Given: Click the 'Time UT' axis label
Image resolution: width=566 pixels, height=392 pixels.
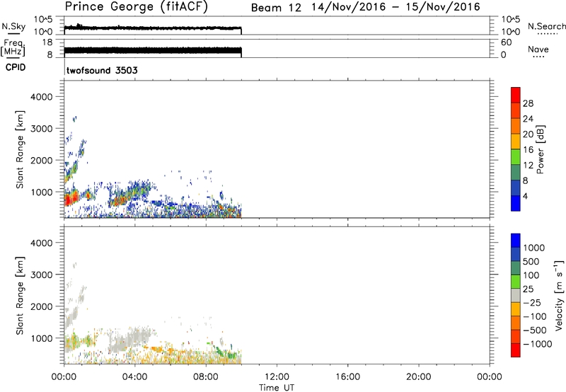Looking at the screenshot, I should coord(277,387).
